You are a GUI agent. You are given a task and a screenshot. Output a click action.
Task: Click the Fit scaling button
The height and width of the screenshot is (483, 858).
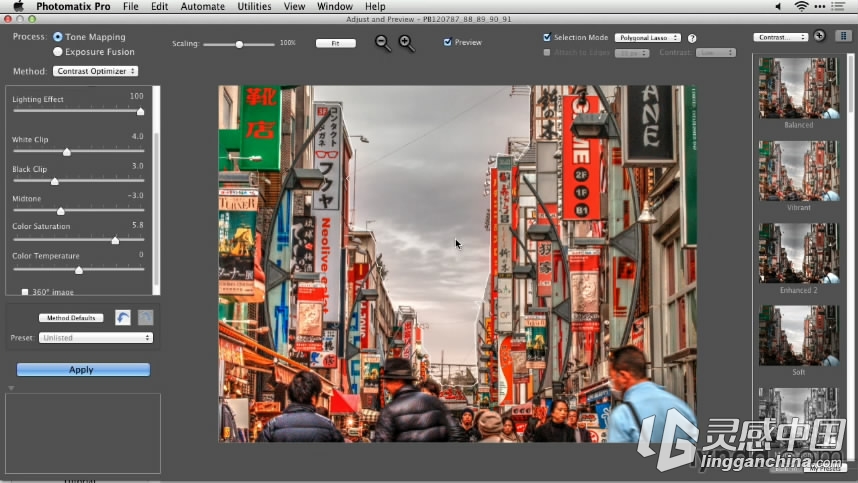(x=335, y=43)
